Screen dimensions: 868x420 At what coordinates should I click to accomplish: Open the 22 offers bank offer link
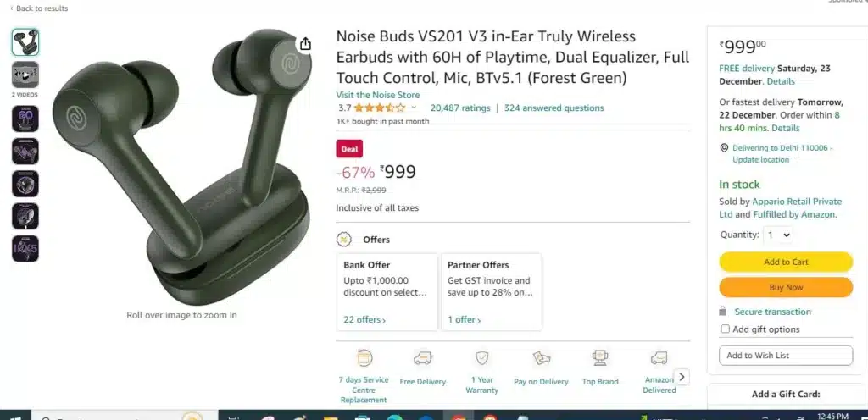pyautogui.click(x=364, y=319)
